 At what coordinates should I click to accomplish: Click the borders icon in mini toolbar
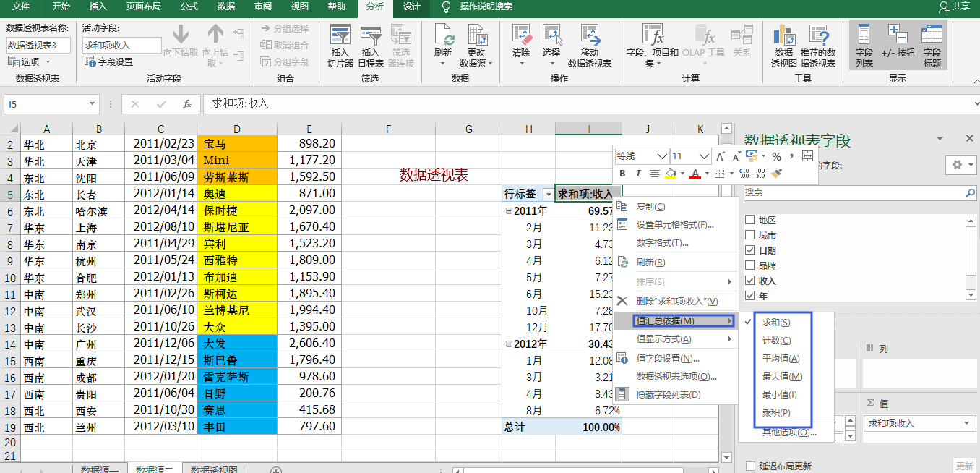[x=719, y=174]
